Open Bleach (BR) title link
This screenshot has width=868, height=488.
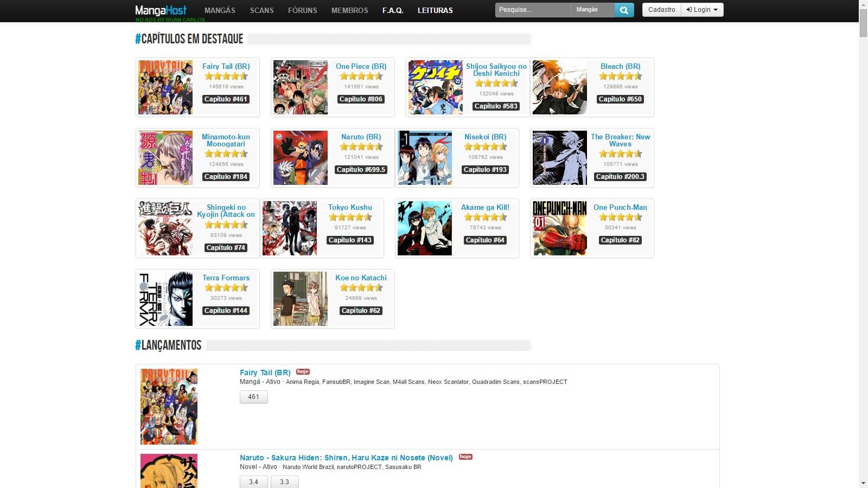(621, 66)
